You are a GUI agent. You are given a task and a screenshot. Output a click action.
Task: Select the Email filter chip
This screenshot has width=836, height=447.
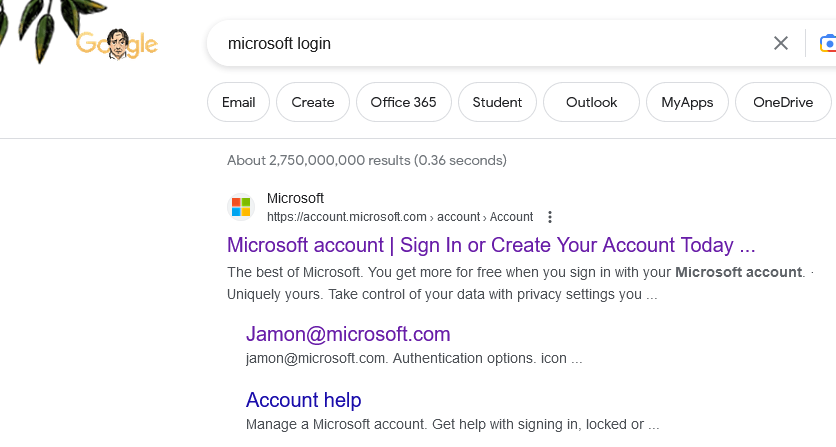coord(238,102)
